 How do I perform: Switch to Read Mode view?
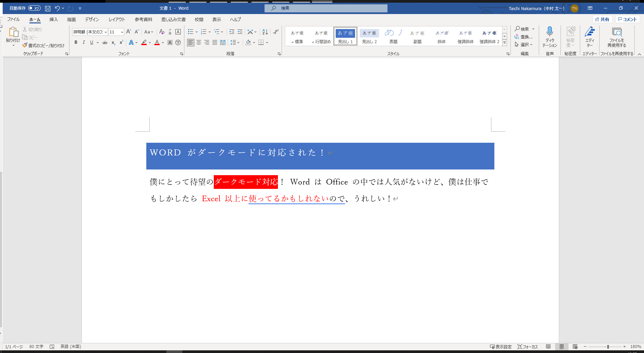pos(548,347)
